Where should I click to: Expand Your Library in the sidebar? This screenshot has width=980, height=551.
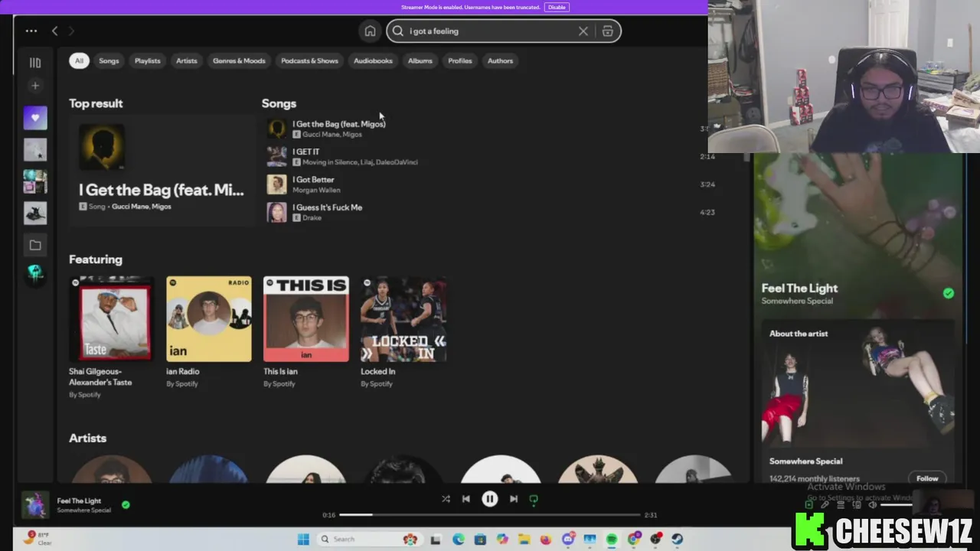(35, 63)
